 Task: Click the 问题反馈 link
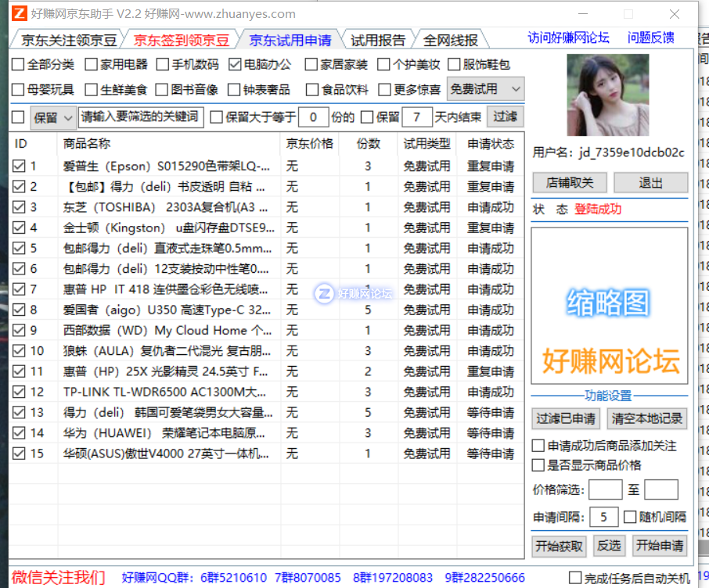point(650,38)
